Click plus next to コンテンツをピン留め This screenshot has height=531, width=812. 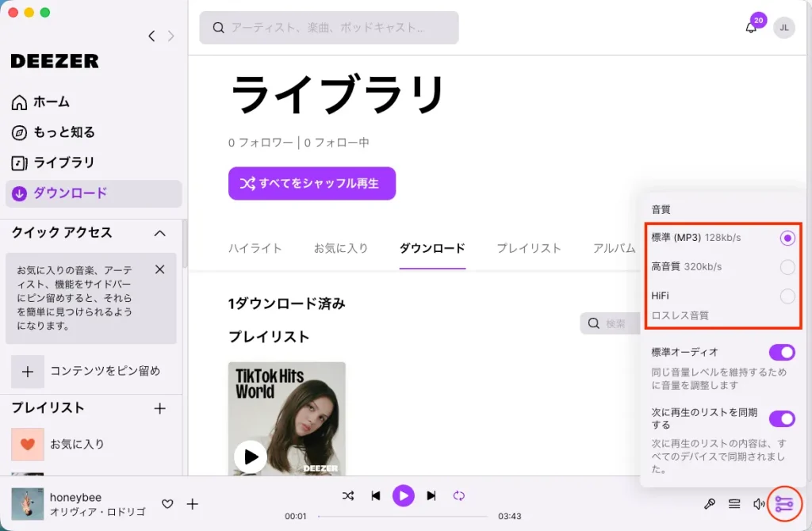pos(28,371)
